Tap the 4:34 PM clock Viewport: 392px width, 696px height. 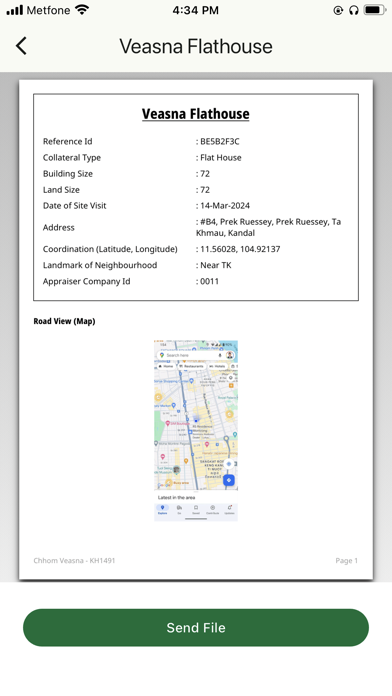(x=196, y=10)
